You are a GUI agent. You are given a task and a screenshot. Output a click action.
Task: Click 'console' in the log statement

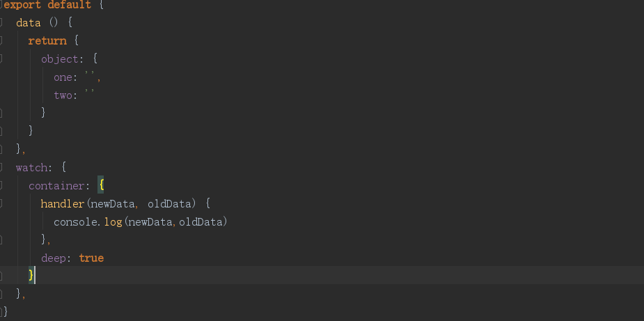(x=75, y=222)
